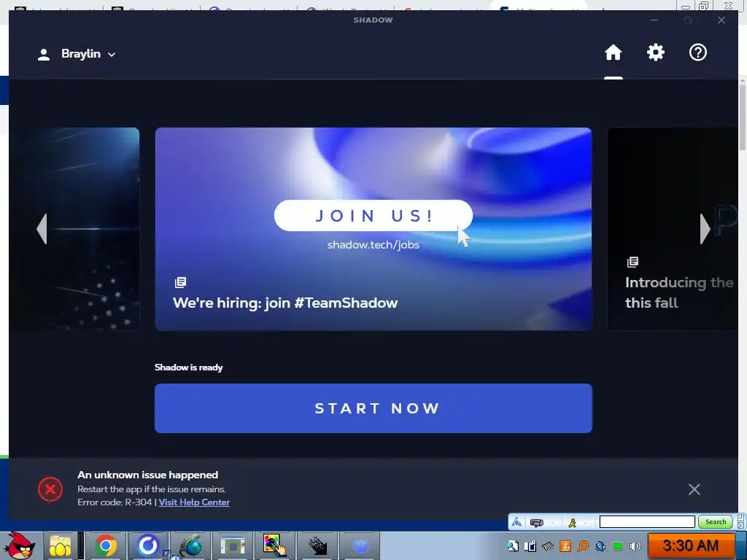This screenshot has height=560, width=747.
Task: Minimize the Shadow window
Action: pyautogui.click(x=654, y=20)
